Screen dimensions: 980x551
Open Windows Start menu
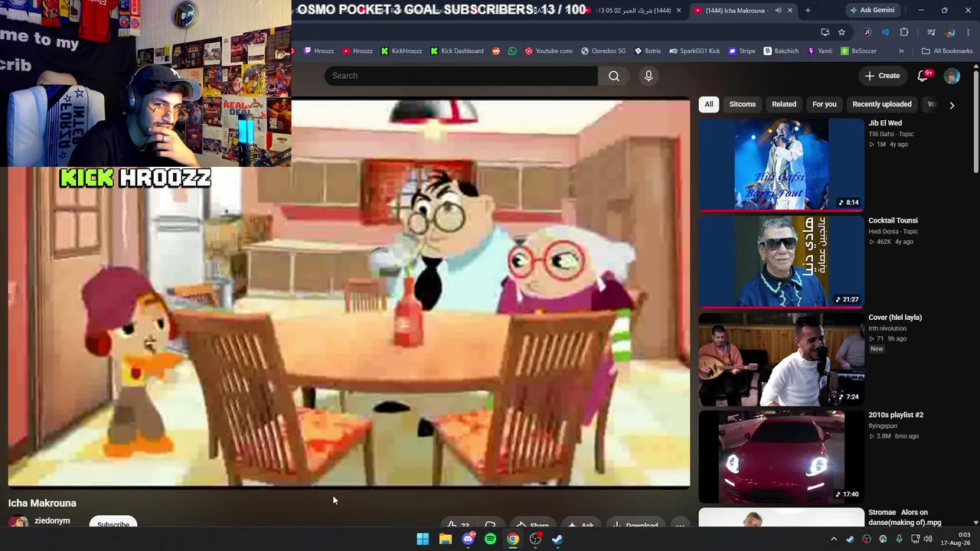(423, 539)
